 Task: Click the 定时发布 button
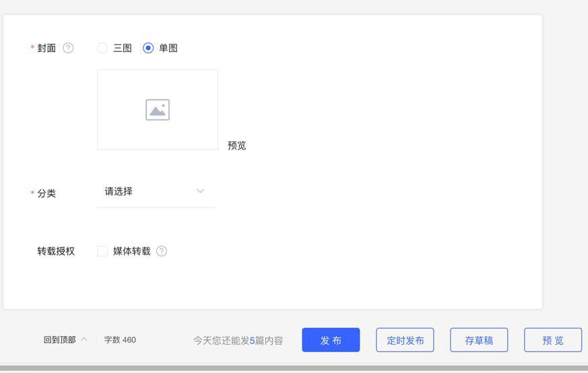[x=405, y=340]
